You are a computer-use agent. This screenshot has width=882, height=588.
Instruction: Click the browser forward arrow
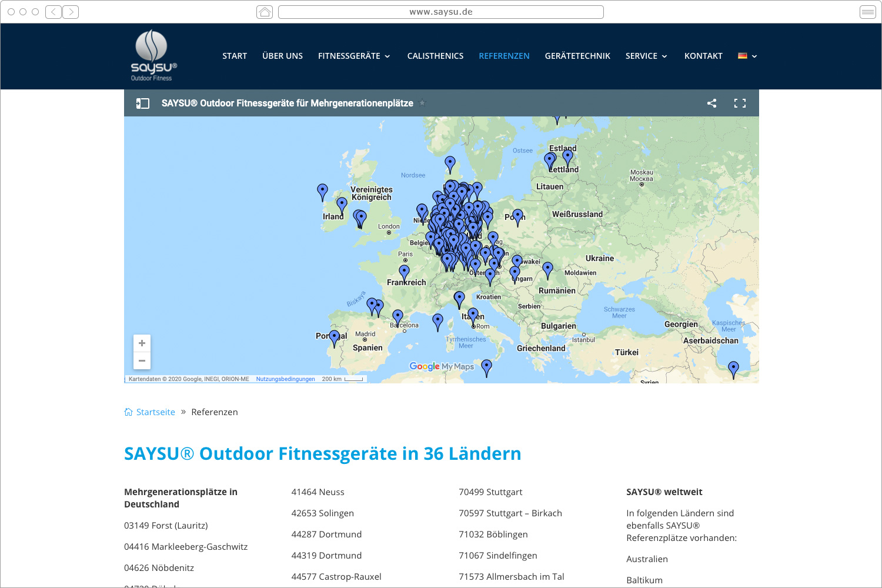click(71, 12)
